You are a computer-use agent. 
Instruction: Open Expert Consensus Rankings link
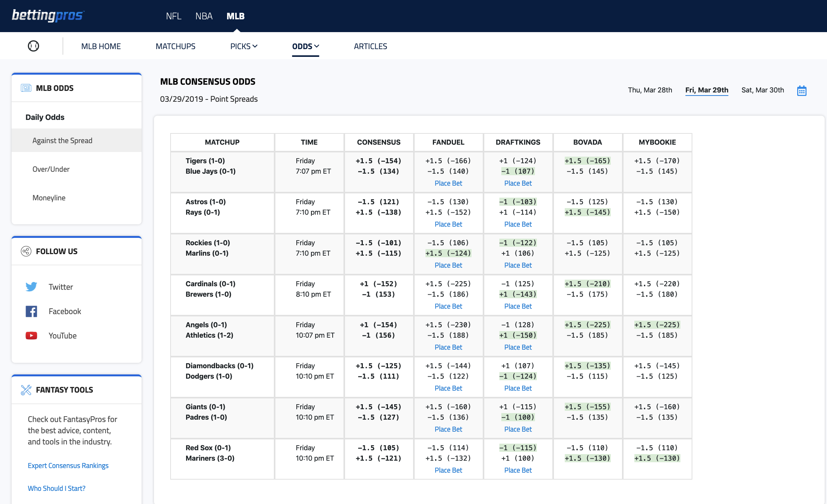(x=68, y=465)
